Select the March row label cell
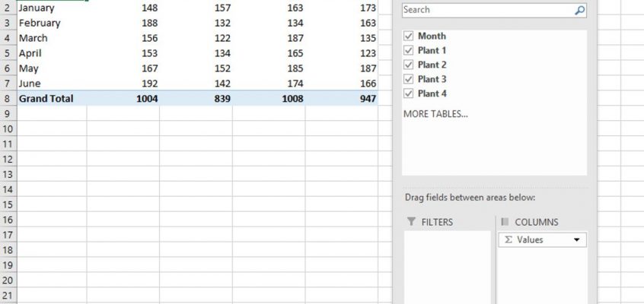The image size is (644, 304). tap(52, 38)
